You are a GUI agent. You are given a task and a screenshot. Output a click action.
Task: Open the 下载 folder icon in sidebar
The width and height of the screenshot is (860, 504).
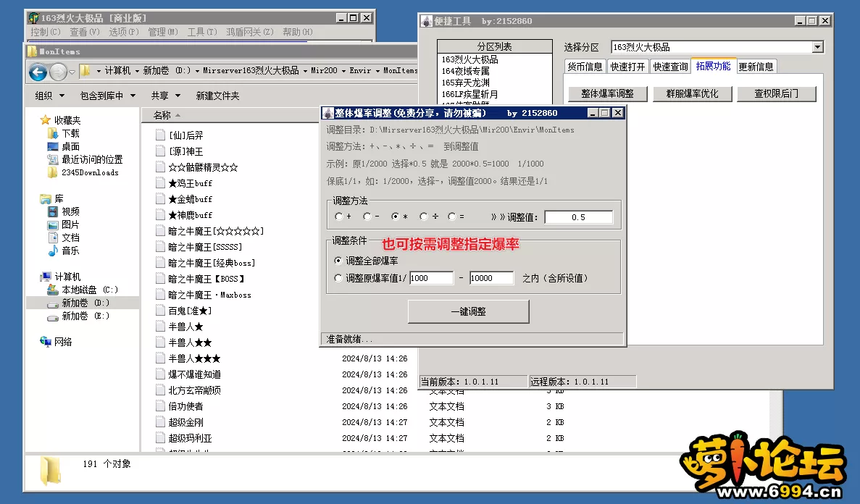coord(53,133)
